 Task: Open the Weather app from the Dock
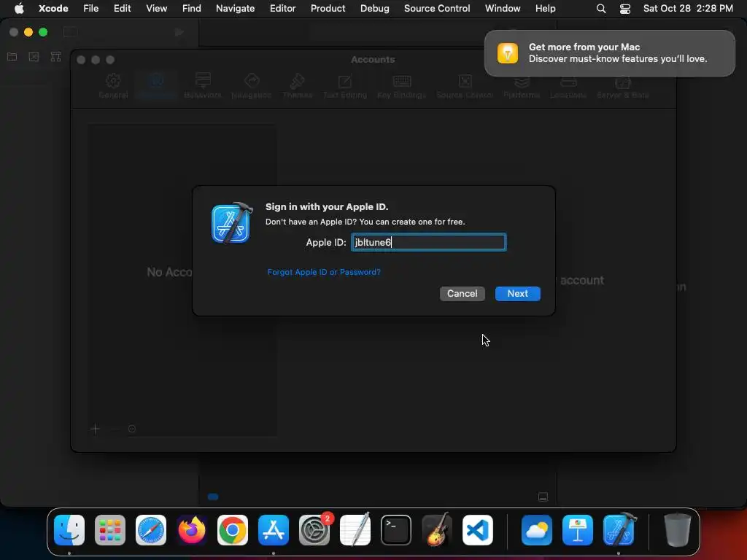(x=537, y=530)
